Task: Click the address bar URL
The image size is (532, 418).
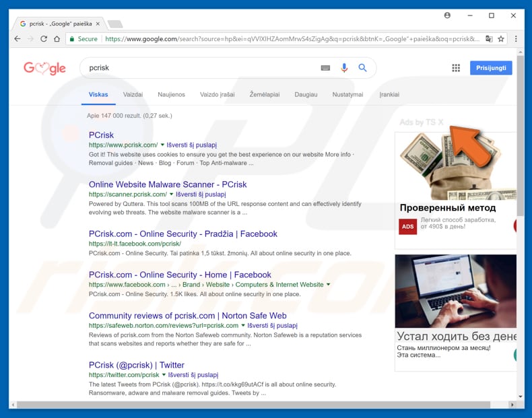Action: tap(292, 39)
